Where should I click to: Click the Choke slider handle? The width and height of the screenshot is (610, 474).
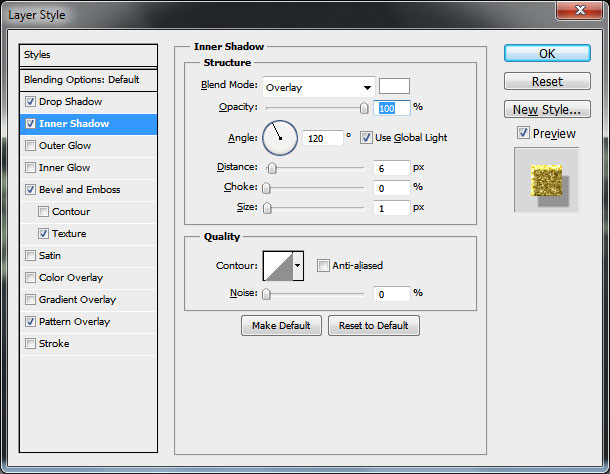click(x=266, y=188)
